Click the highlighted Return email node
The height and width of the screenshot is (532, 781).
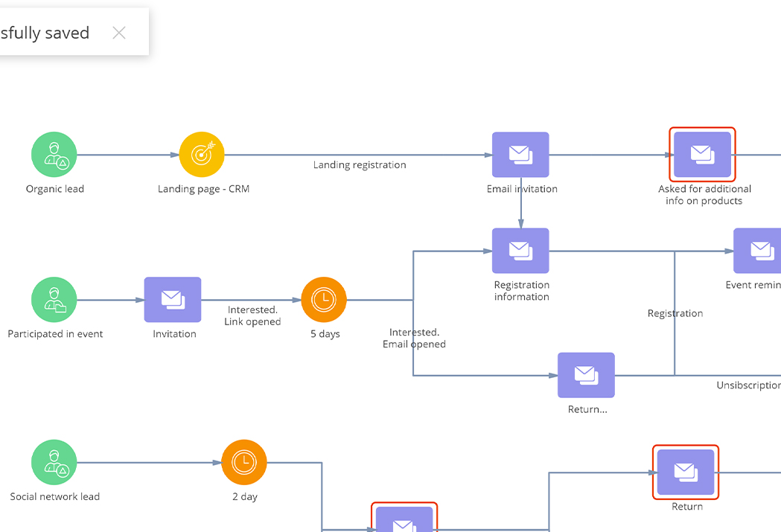point(686,472)
